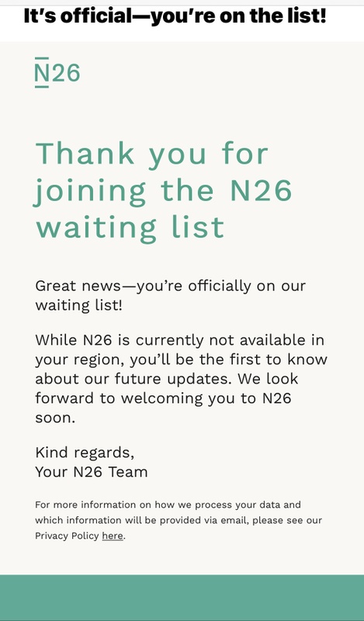Open the Privacy Policy 'here' link
Viewport: 364px width, 621px height.
pos(113,536)
